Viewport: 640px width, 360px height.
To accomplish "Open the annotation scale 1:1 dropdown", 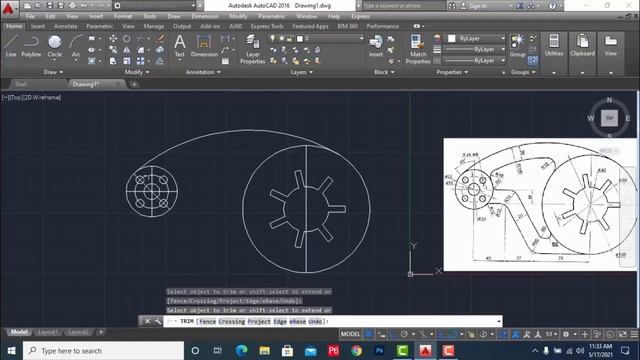I will tap(551, 334).
